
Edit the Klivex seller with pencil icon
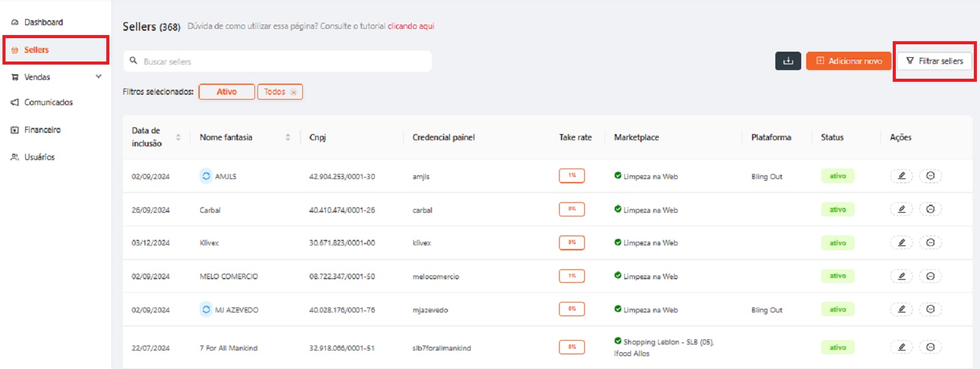901,242
